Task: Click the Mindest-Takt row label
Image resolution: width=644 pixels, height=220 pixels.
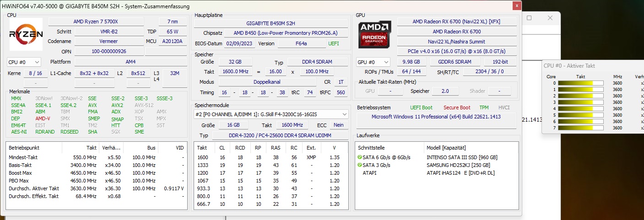Action: click(x=22, y=157)
